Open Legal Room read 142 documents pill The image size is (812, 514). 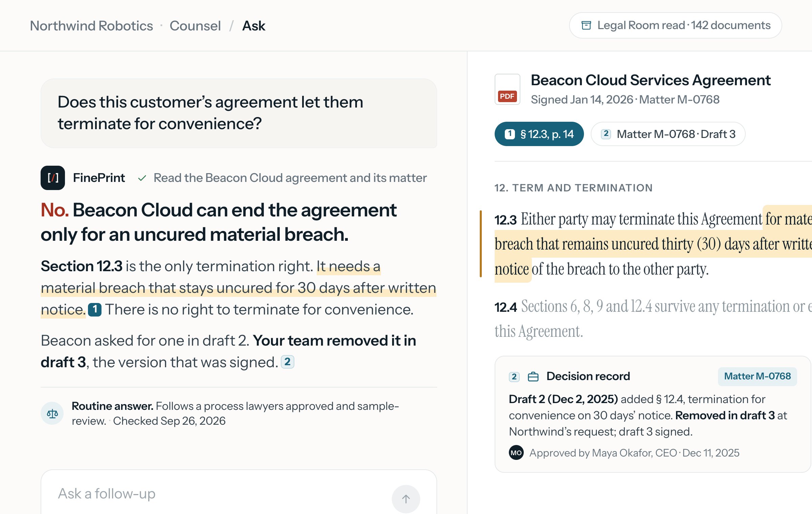click(x=675, y=25)
